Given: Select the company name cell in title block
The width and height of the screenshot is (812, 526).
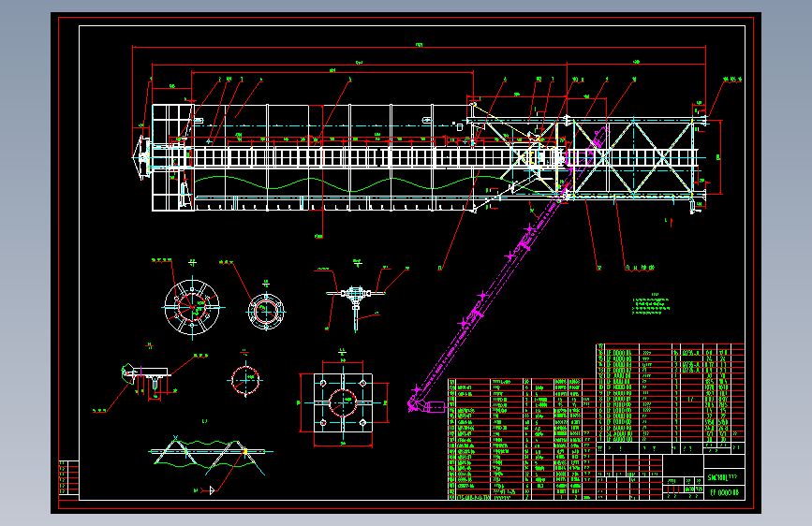Looking at the screenshot, I should tap(724, 477).
